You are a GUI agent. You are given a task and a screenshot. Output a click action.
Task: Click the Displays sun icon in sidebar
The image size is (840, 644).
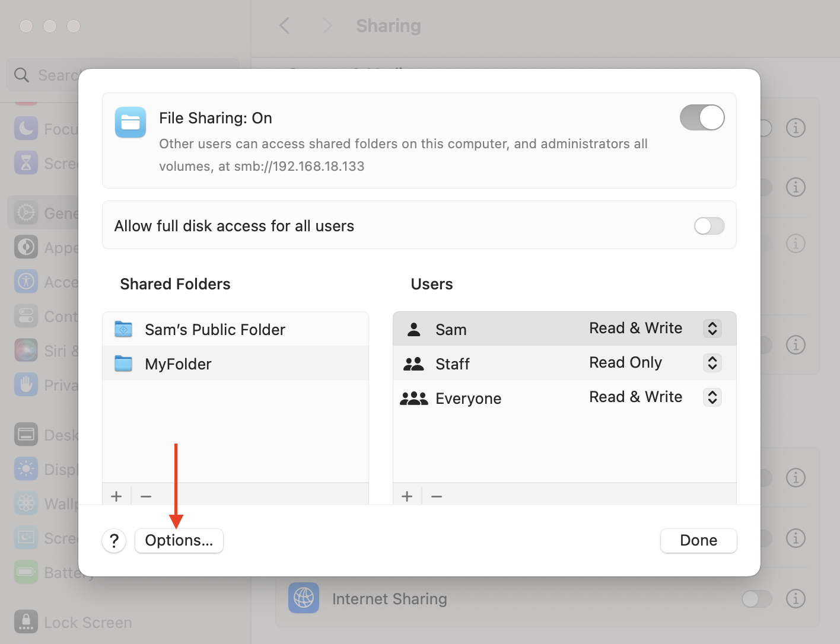click(26, 469)
